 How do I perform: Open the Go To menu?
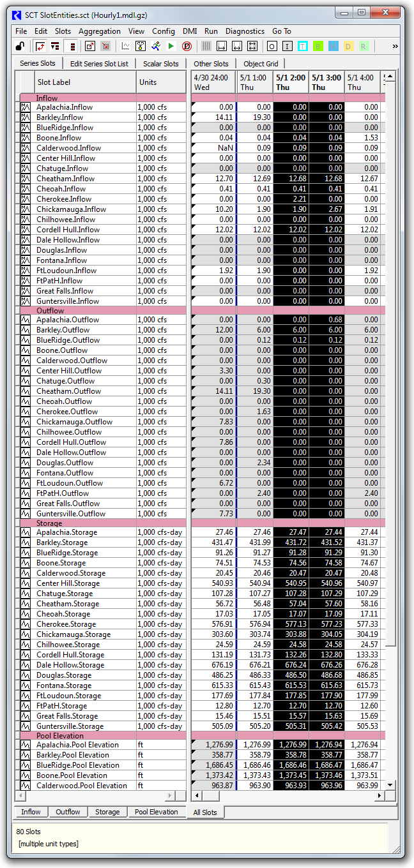282,31
